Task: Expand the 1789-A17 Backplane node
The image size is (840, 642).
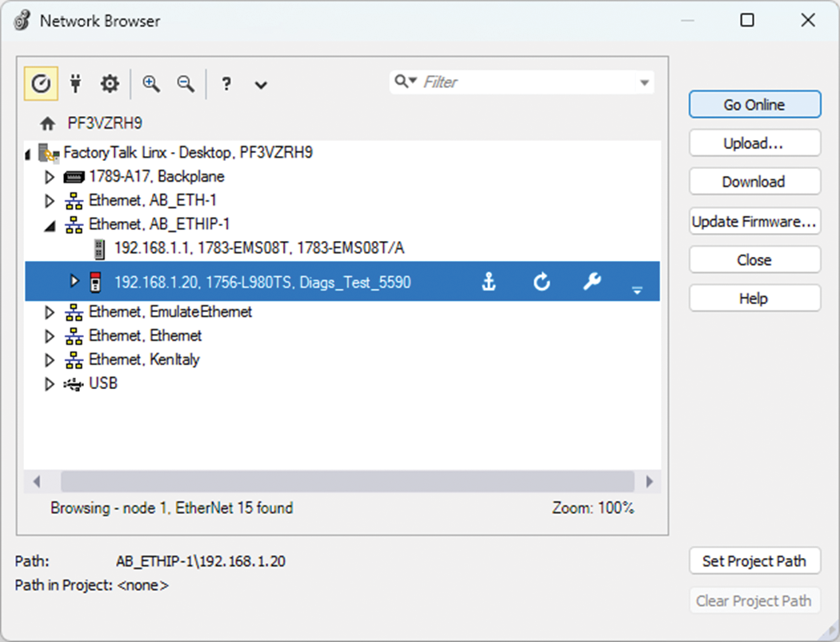Action: (x=50, y=177)
